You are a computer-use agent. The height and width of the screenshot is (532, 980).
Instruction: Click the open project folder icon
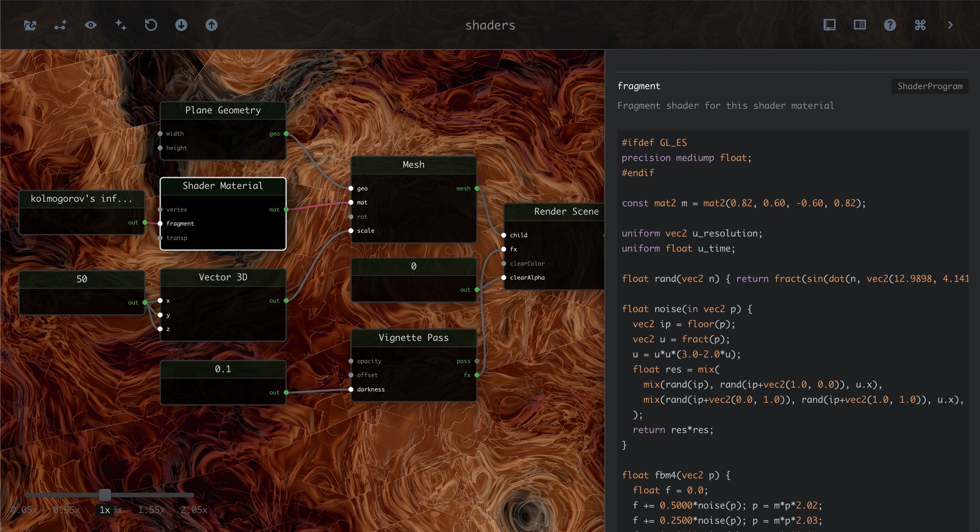[30, 25]
